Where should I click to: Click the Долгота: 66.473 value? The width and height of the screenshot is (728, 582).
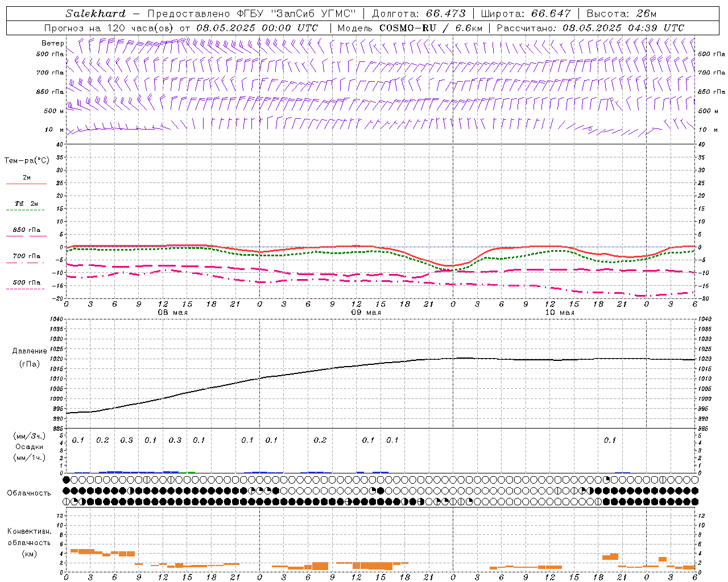[x=419, y=14]
